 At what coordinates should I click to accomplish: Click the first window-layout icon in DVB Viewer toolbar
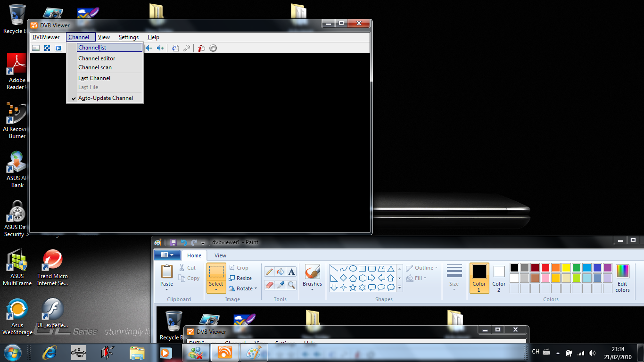(x=36, y=48)
